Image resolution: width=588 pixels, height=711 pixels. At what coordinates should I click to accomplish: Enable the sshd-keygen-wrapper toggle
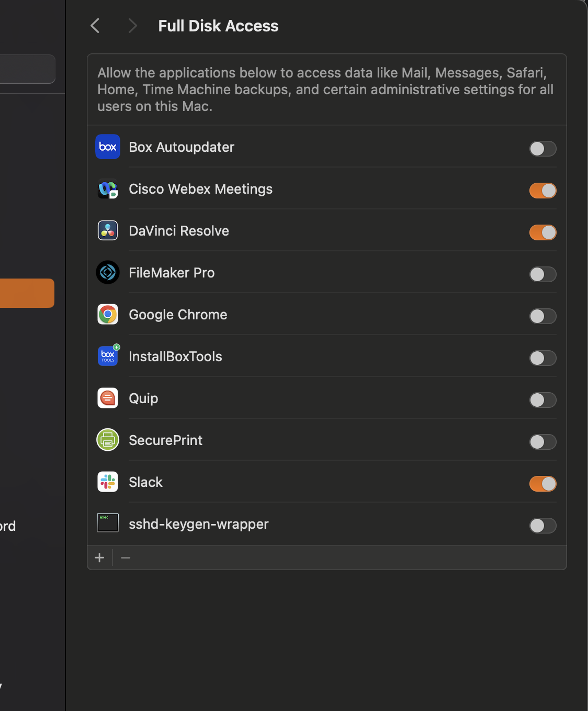pos(542,526)
